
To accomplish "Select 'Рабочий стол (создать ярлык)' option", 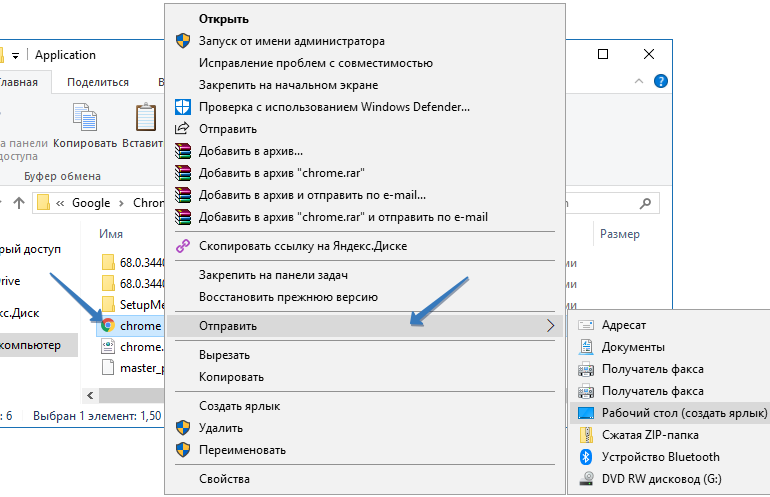I will pos(684,413).
